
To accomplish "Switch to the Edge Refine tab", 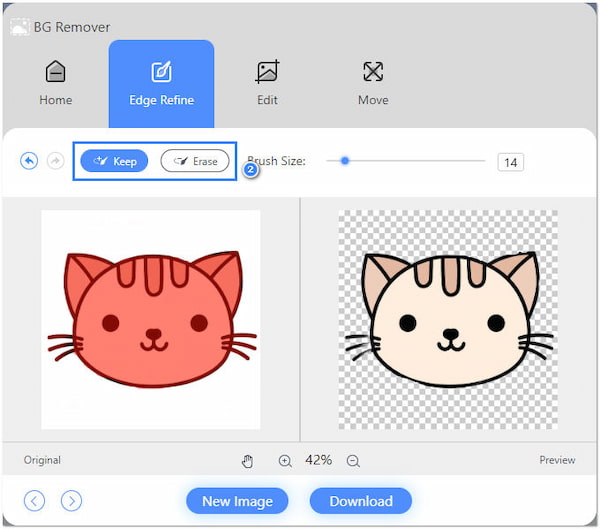I will pos(161,83).
